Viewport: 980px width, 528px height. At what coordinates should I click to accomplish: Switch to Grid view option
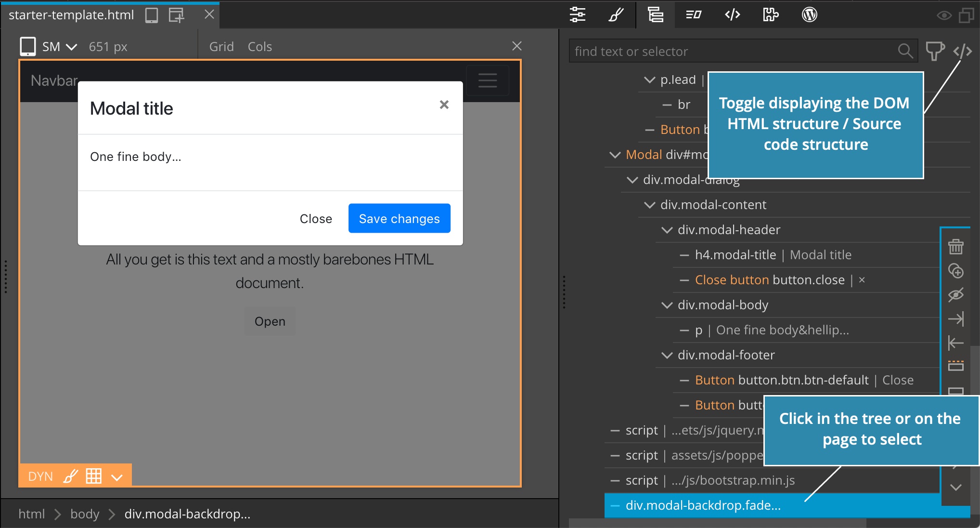[x=221, y=47]
